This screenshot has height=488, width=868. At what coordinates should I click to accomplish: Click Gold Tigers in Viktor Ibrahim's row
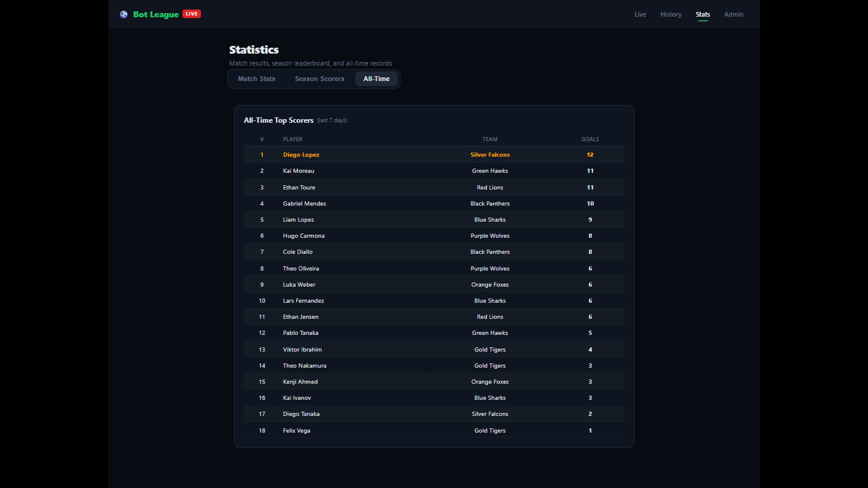(490, 350)
